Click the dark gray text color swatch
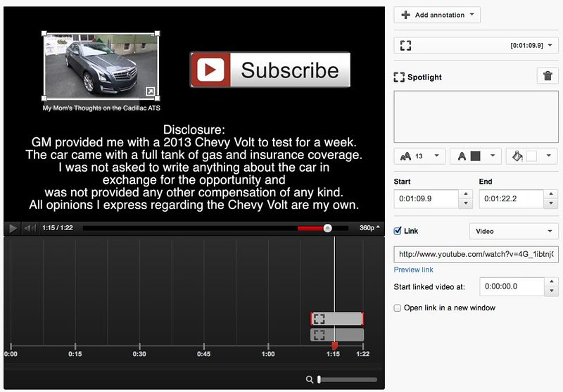The image size is (563, 392). pos(475,156)
